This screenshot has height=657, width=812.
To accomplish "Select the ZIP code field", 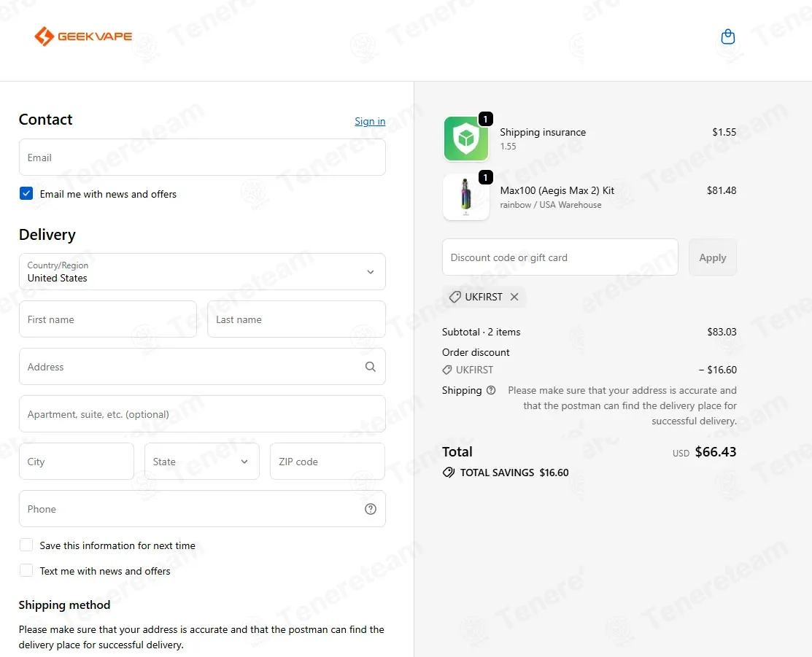I will [328, 462].
